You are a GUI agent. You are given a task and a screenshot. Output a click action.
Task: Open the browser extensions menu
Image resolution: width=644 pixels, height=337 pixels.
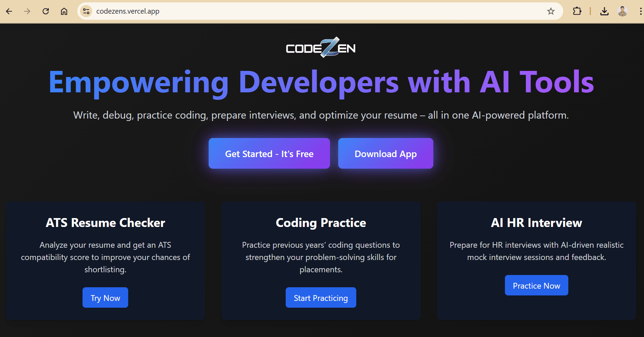pyautogui.click(x=577, y=11)
